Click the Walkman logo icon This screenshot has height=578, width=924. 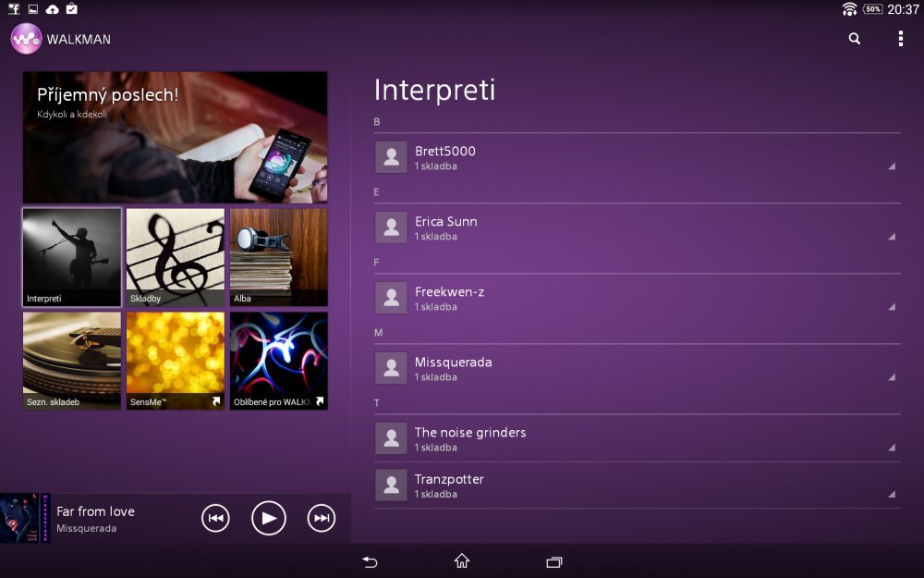pyautogui.click(x=26, y=39)
